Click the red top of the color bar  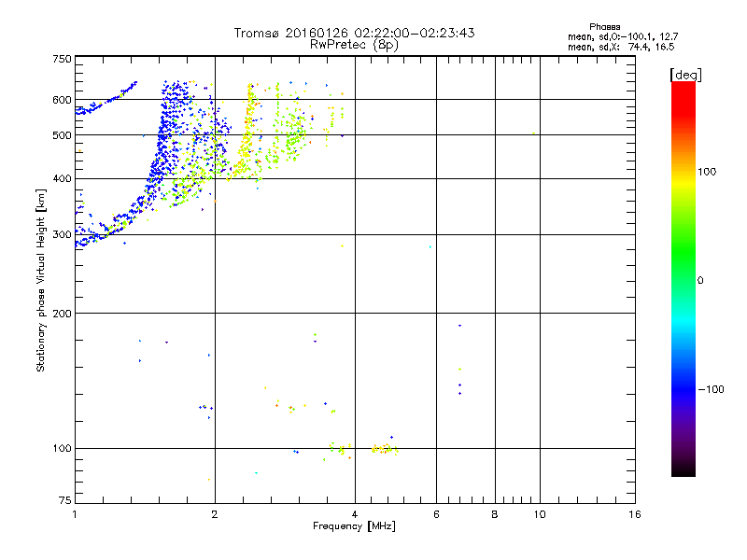[x=684, y=95]
